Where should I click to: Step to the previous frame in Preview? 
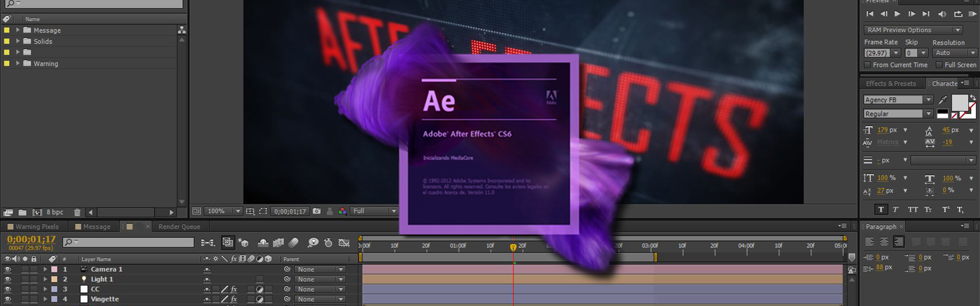point(884,14)
